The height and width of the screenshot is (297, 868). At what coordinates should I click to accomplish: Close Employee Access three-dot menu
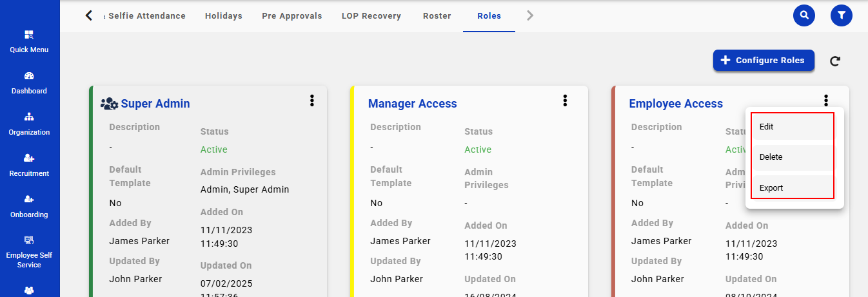(825, 101)
